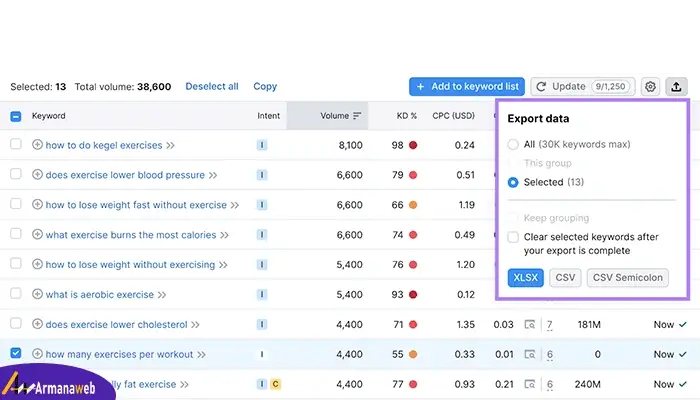Check the box for 'how to do kegel exercises'
Viewport: 700px width, 400px height.
coord(16,144)
